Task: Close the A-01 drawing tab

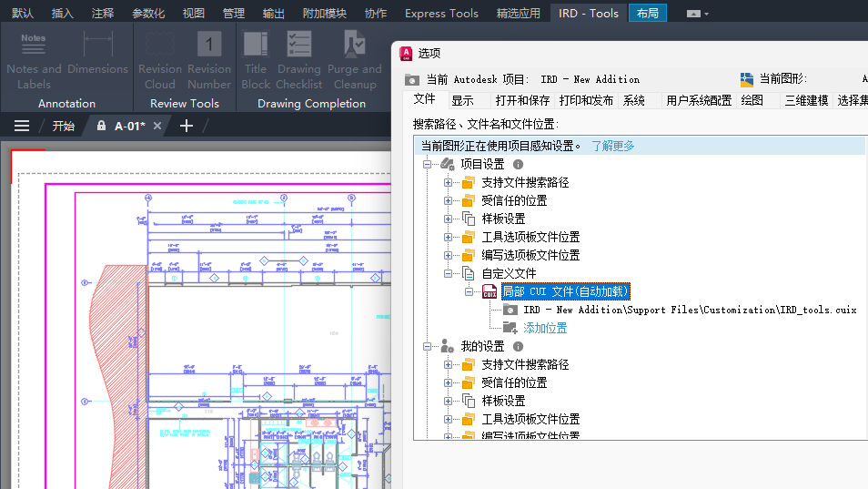Action: tap(157, 126)
